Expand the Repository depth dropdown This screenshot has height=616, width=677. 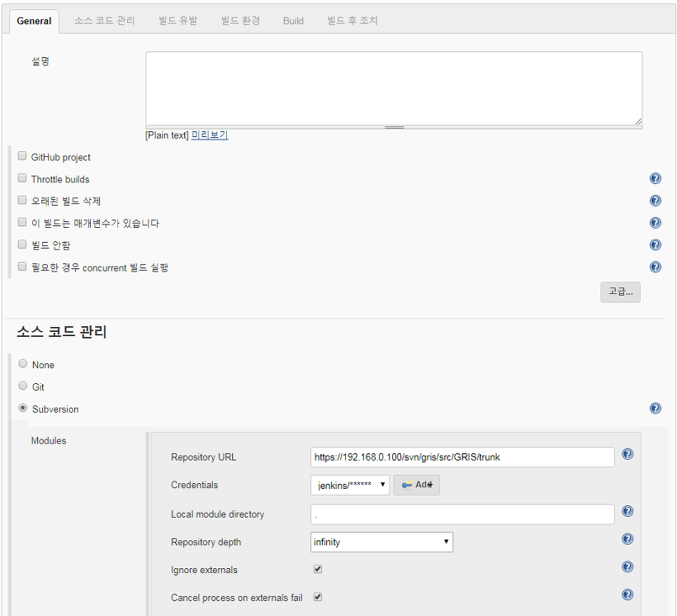click(381, 543)
